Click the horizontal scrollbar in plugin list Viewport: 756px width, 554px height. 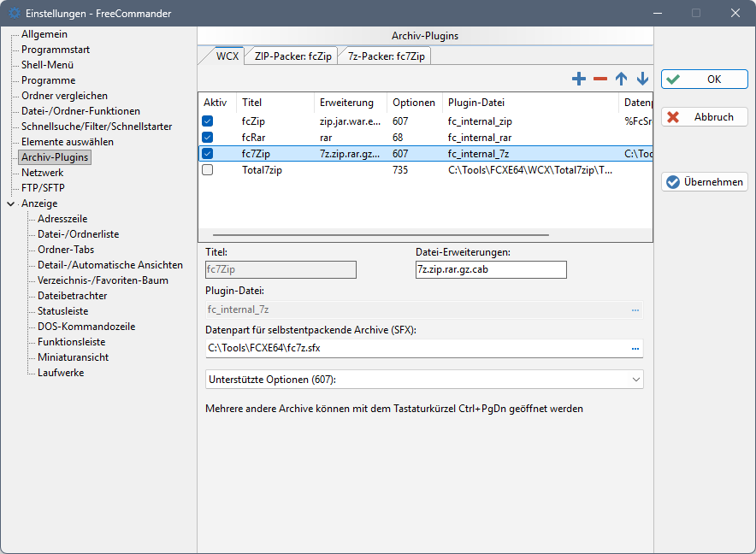point(381,234)
